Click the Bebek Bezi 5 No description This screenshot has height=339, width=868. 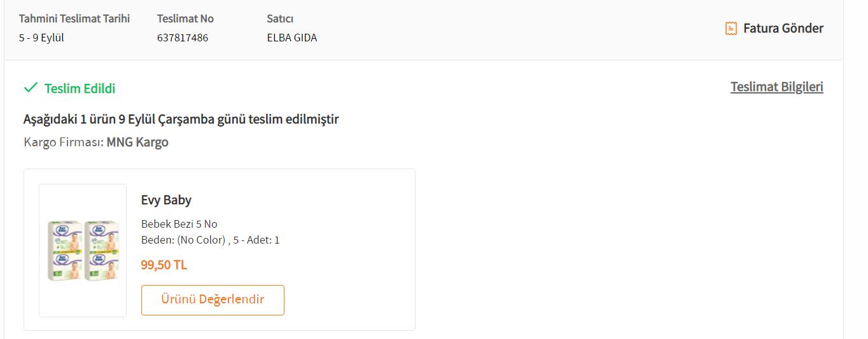click(179, 224)
